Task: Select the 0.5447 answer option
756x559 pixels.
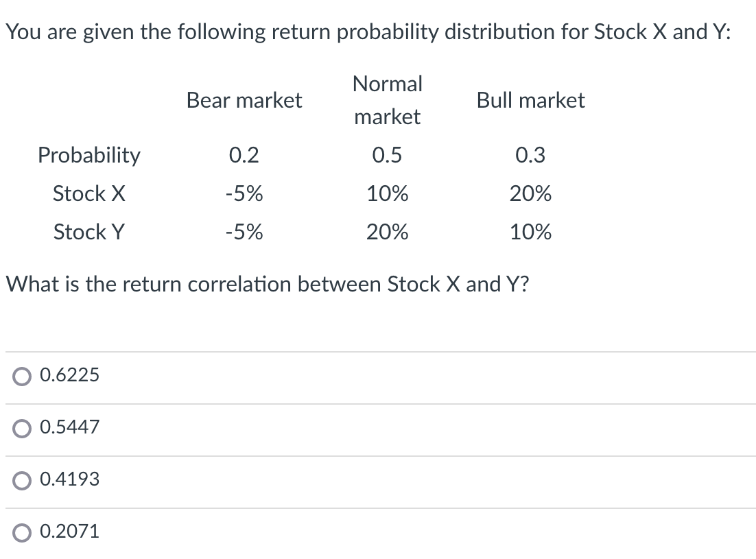Action: coord(69,427)
